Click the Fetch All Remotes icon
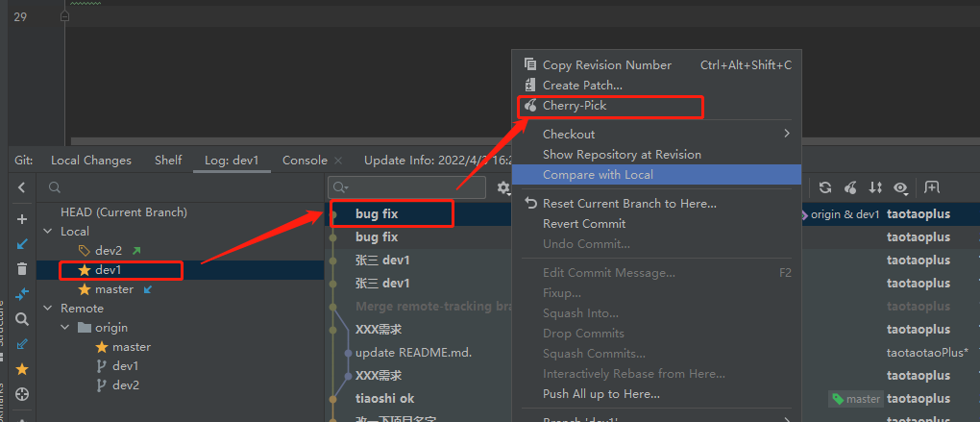Image resolution: width=980 pixels, height=422 pixels. [22, 344]
